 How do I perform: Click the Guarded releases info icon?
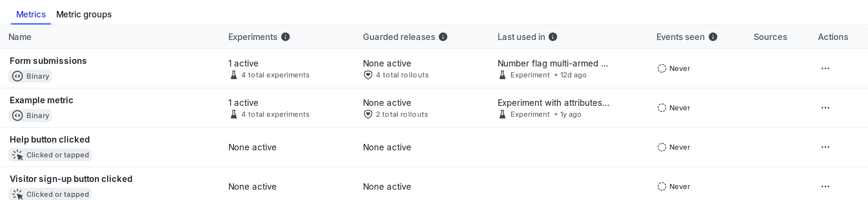pos(443,37)
